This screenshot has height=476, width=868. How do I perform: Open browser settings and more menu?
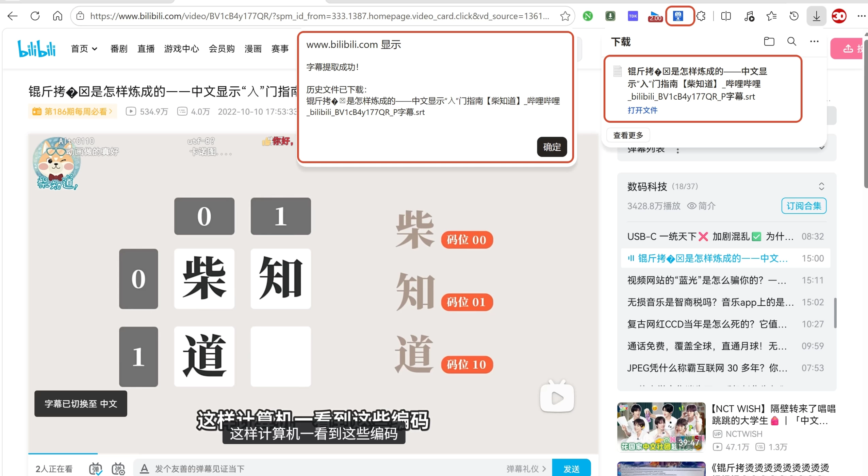pos(861,16)
